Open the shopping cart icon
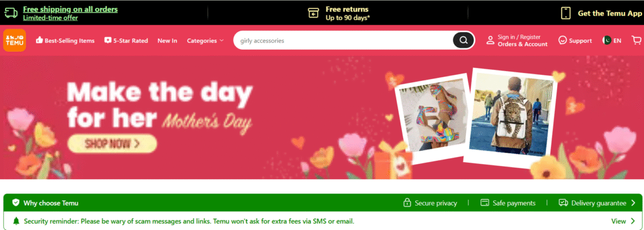 [636, 40]
